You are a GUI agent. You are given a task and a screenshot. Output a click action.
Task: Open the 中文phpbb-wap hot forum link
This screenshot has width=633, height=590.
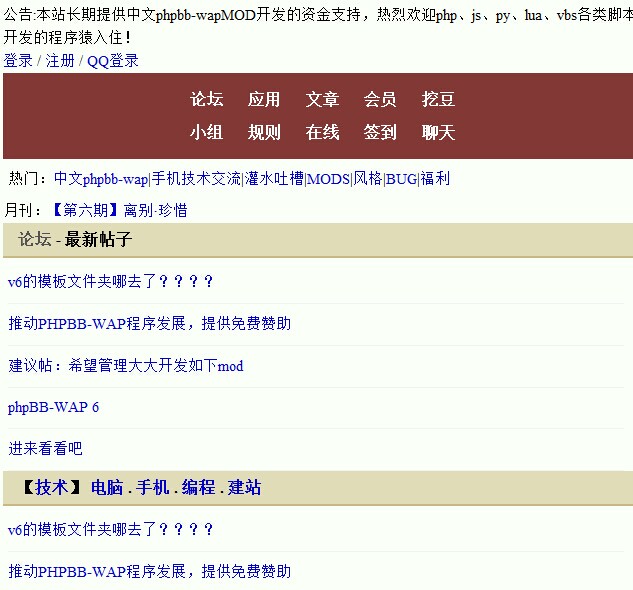point(100,179)
